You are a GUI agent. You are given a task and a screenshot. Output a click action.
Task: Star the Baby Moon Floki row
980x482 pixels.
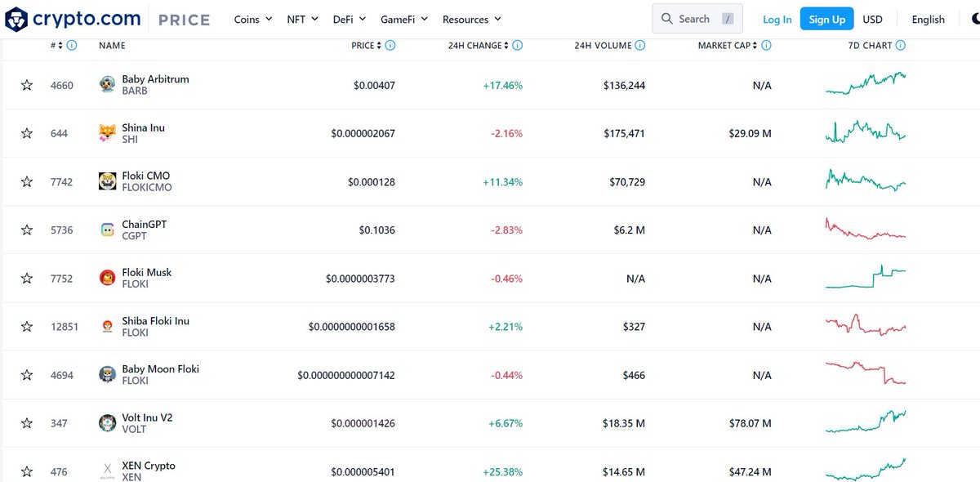click(x=27, y=375)
